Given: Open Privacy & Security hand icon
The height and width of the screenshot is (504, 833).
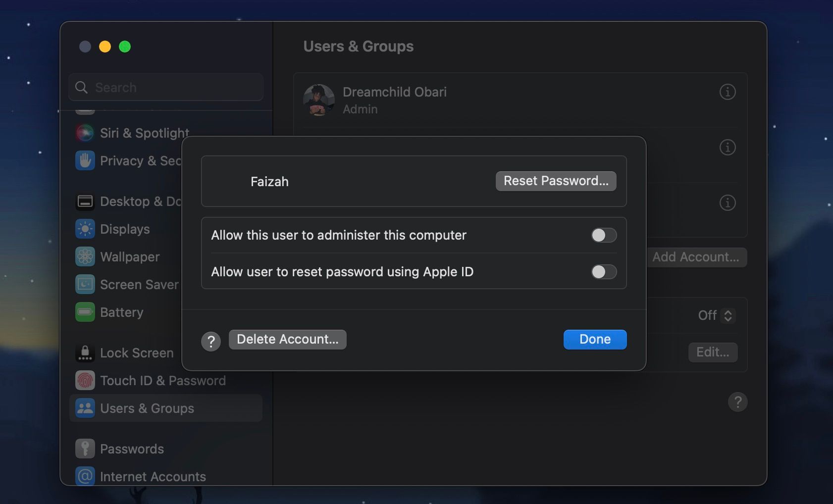Looking at the screenshot, I should (85, 160).
